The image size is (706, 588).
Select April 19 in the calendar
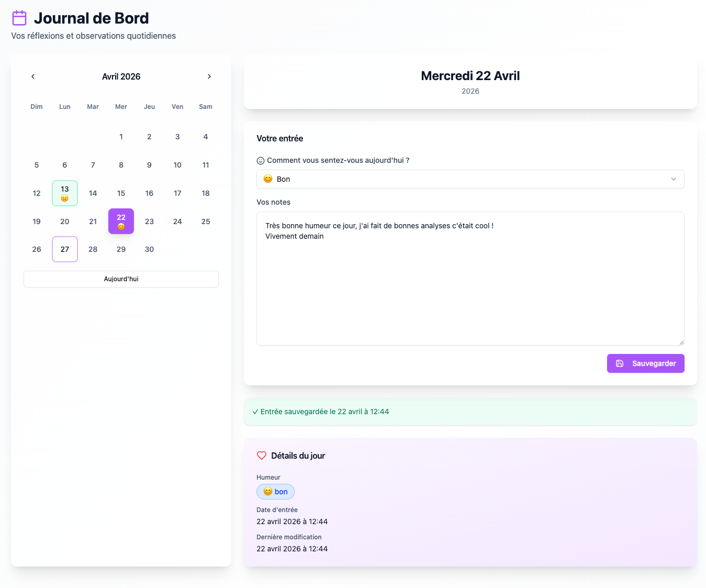(x=37, y=221)
